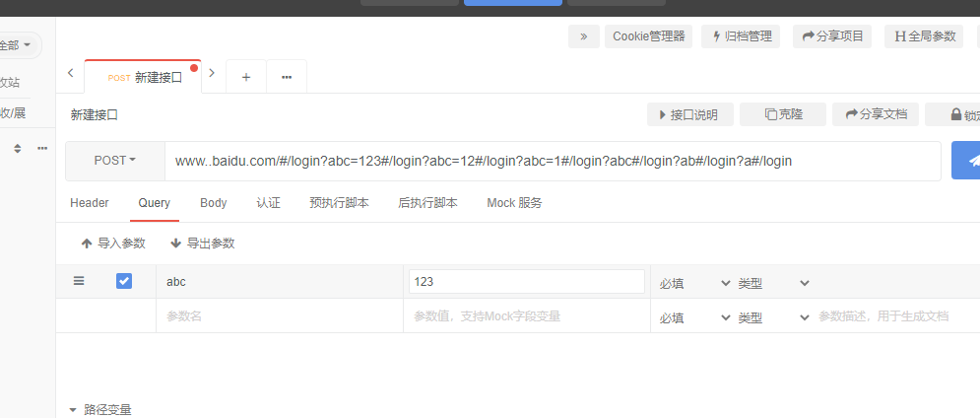Open tab options ellipsis menu
The height and width of the screenshot is (418, 980).
(287, 77)
